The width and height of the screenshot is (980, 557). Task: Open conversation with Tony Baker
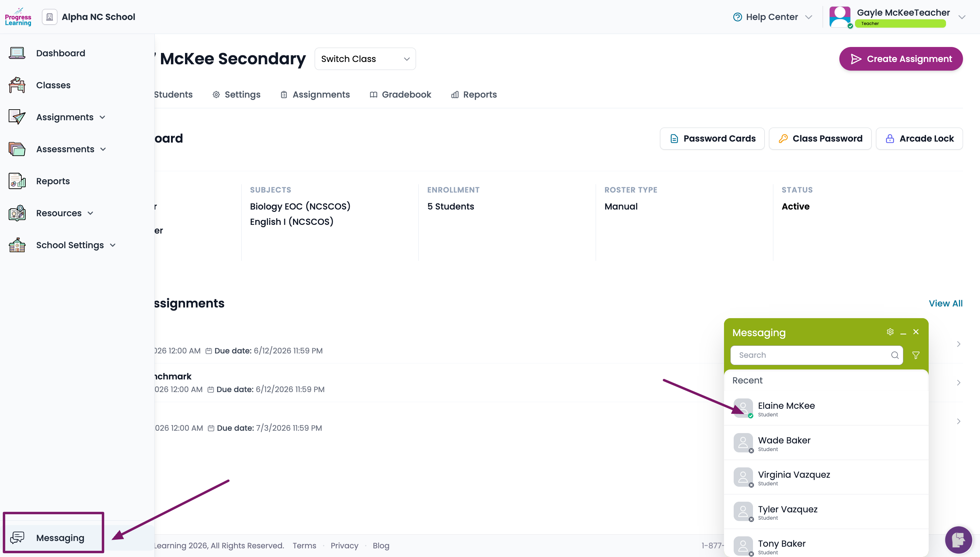(x=826, y=543)
